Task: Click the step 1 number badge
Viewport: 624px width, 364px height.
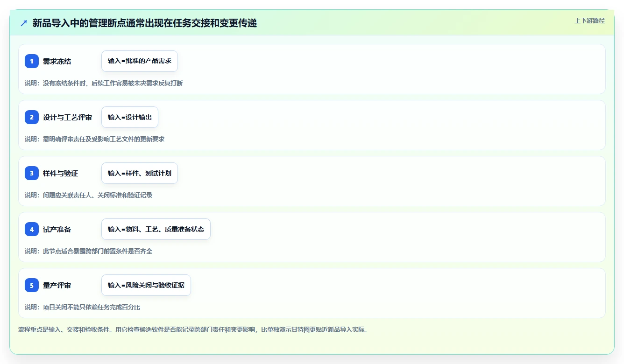Action: click(x=32, y=61)
